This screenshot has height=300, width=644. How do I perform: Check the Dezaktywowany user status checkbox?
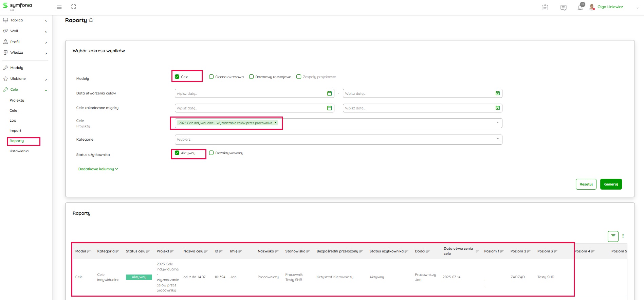(211, 153)
